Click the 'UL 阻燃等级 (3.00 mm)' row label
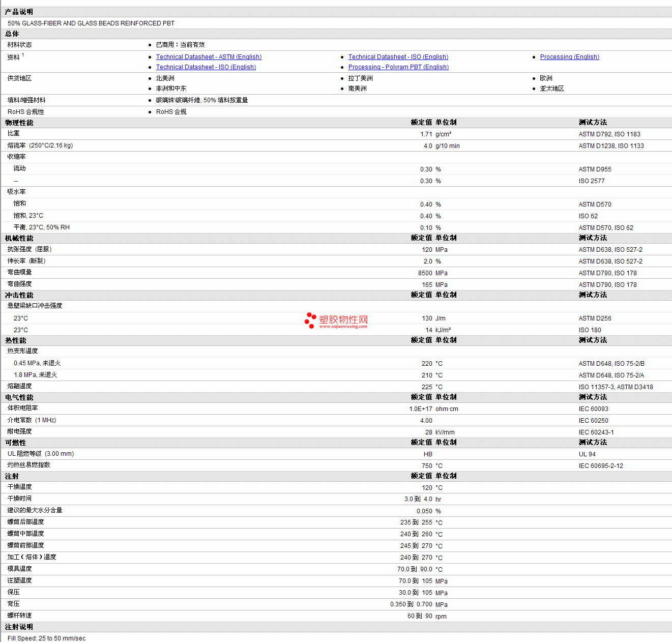 [x=41, y=454]
